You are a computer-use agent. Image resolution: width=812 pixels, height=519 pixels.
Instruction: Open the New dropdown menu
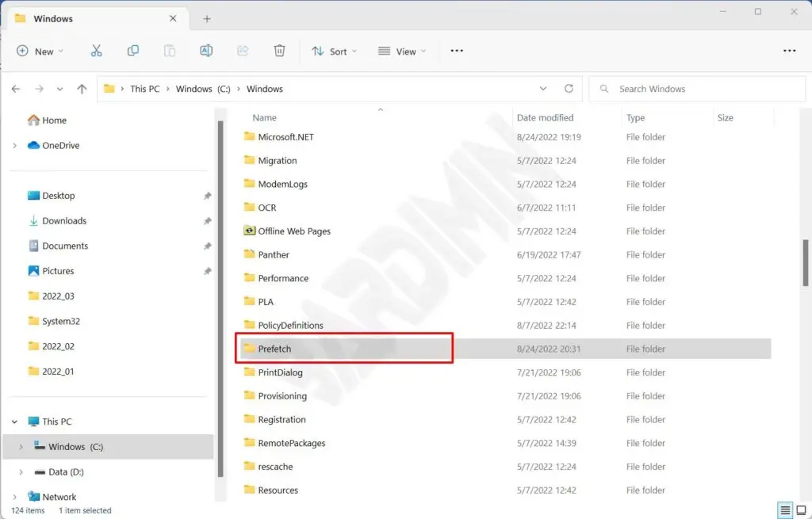pos(40,51)
